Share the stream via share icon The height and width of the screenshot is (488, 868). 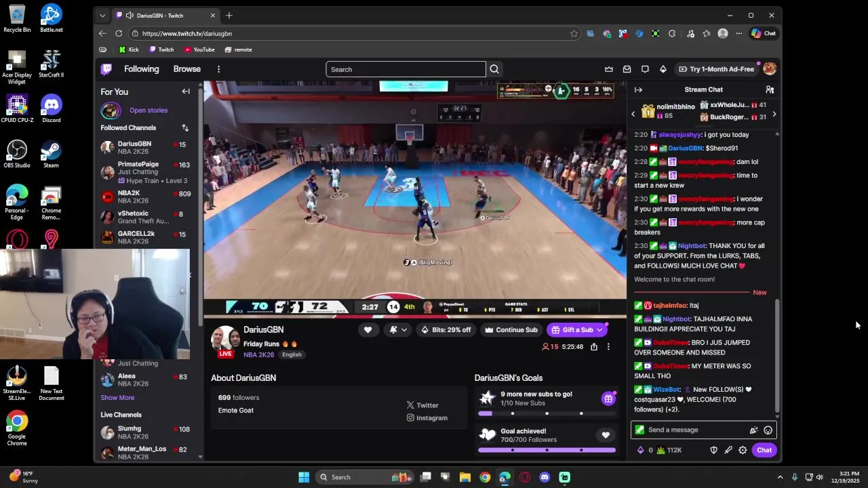point(594,347)
